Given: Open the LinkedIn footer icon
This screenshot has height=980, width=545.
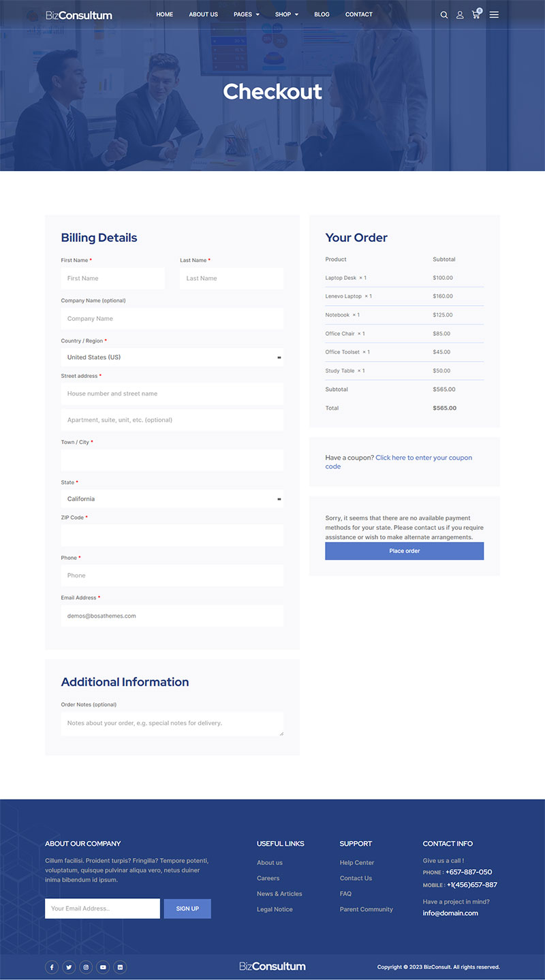Looking at the screenshot, I should (120, 967).
